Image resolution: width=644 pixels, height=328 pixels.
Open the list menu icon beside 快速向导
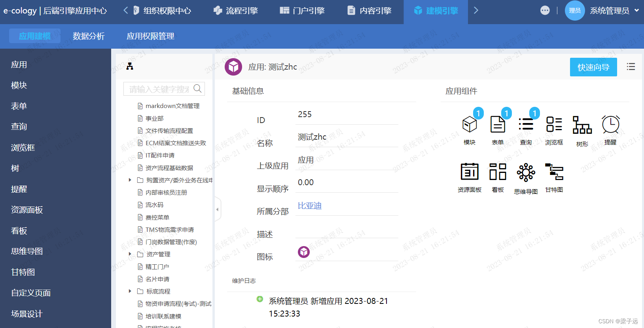[x=631, y=67]
